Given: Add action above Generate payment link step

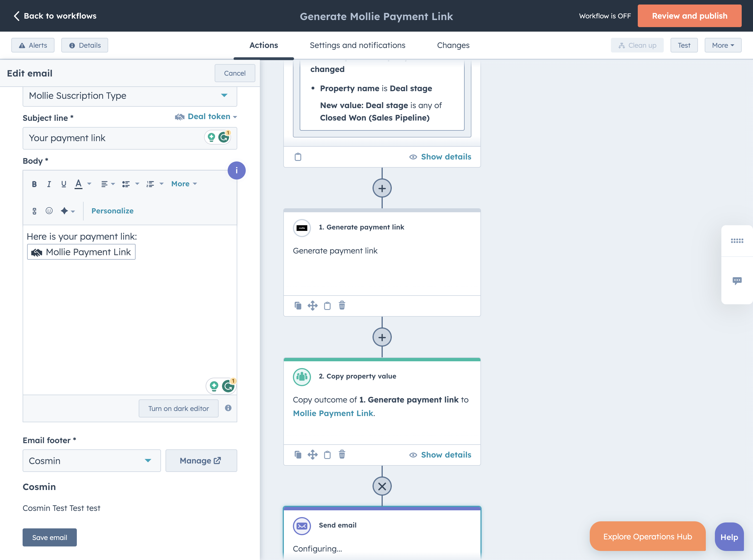Looking at the screenshot, I should [x=382, y=189].
